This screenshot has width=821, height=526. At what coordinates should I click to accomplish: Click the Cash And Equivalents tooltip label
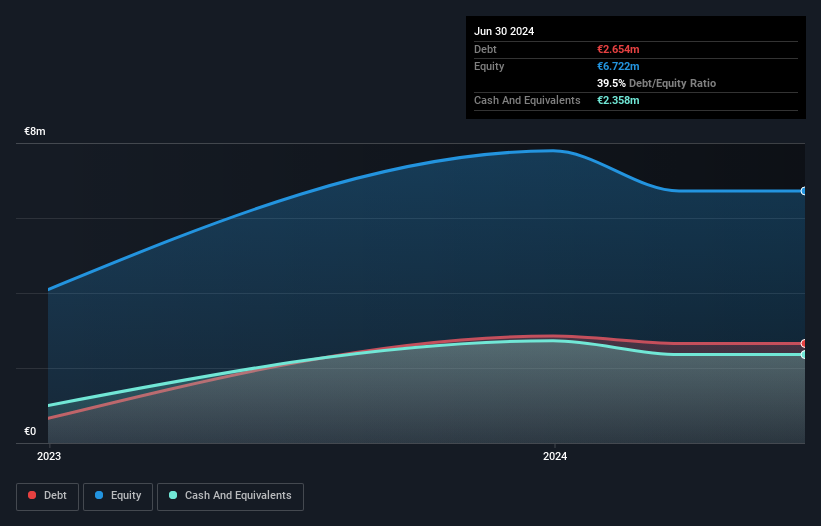click(527, 100)
